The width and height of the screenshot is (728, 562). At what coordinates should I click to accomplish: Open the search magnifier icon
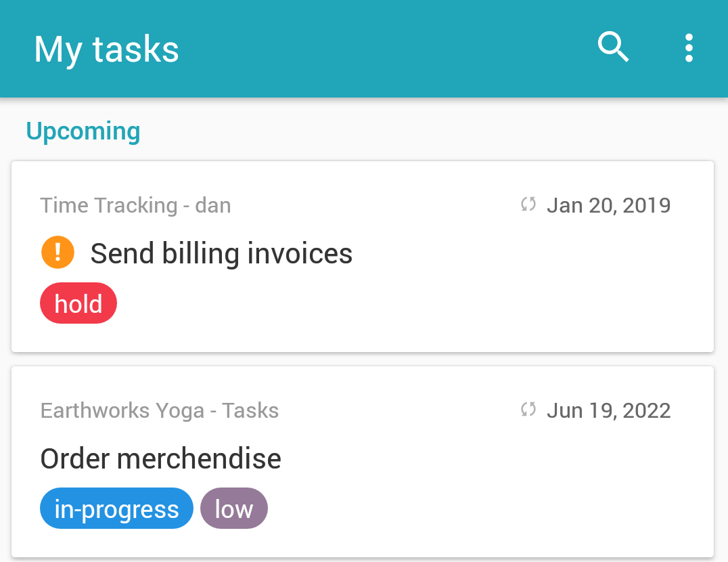(x=613, y=47)
